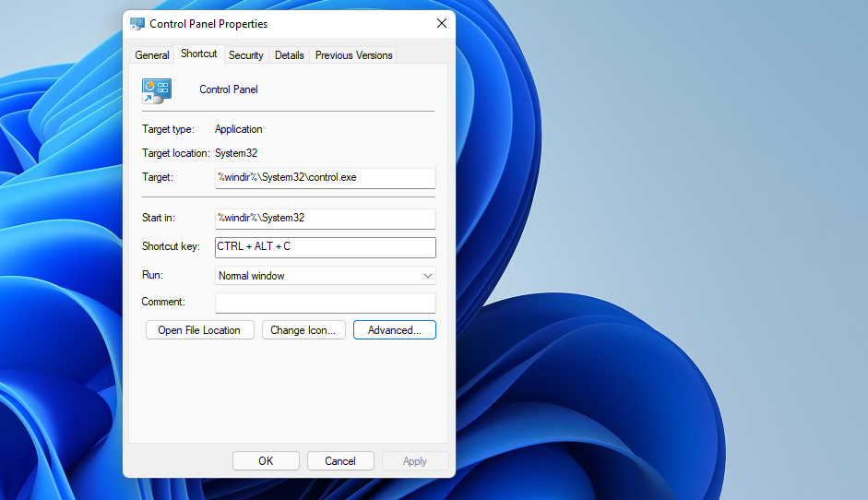The height and width of the screenshot is (500, 868).
Task: Go to the Details tab
Action: pyautogui.click(x=289, y=55)
